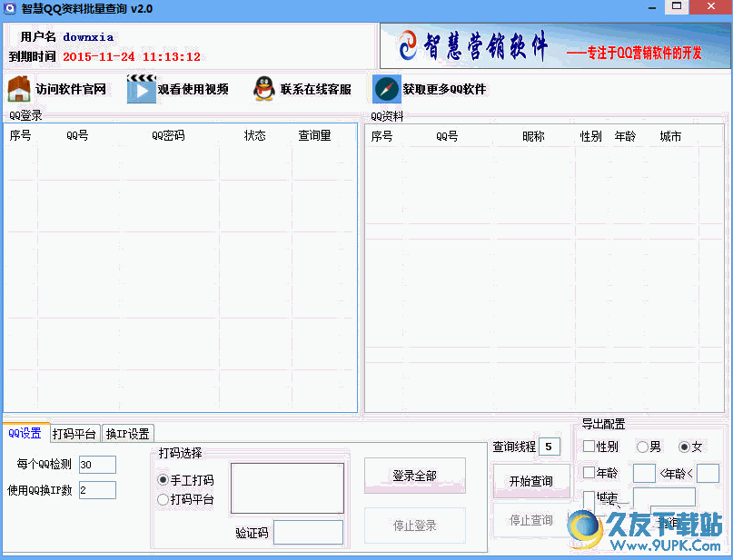Click QQ号 column header in QQ资料 list
This screenshot has width=733, height=560.
(x=447, y=136)
